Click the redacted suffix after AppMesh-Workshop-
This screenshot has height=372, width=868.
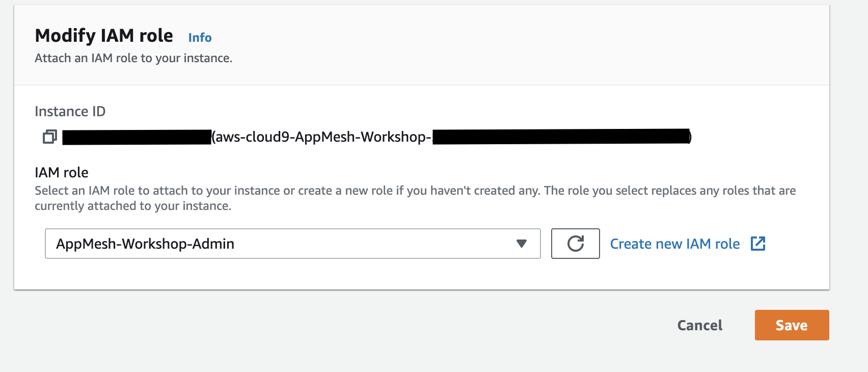click(x=560, y=137)
